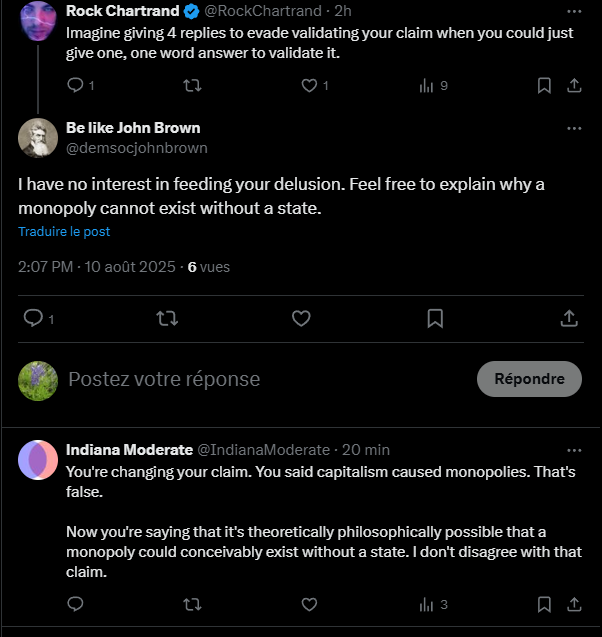
Task: Bookmark the main John Brown post
Action: click(435, 318)
